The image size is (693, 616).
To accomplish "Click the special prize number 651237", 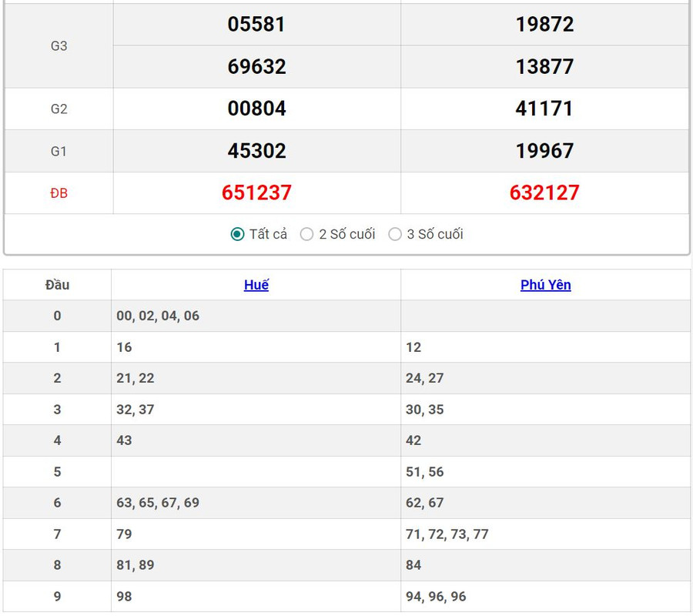I will 256,192.
